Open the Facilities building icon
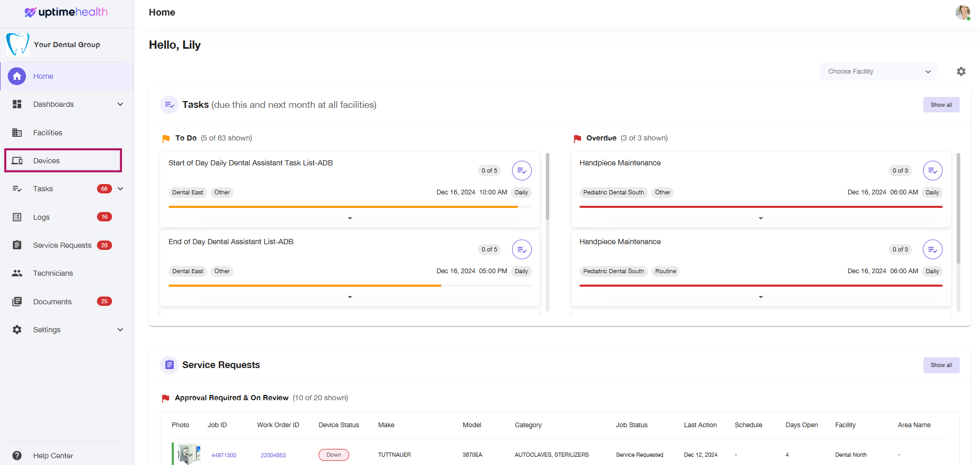This screenshot has height=465, width=980. tap(17, 133)
